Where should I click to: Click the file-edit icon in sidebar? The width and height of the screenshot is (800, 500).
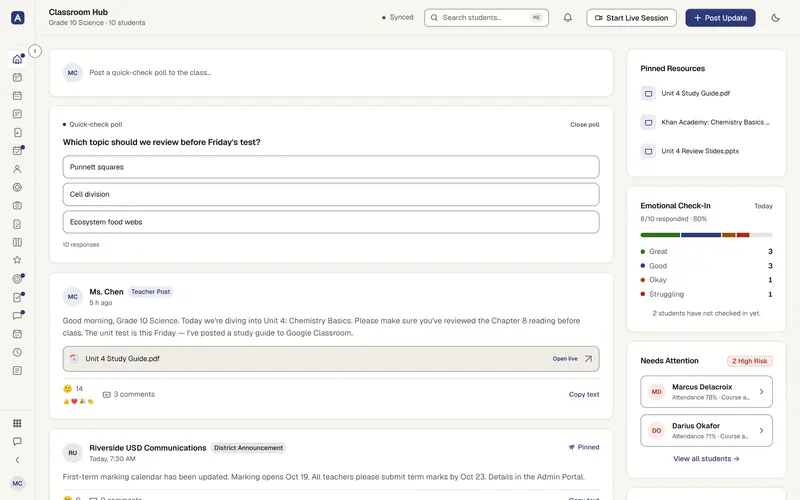coord(17,224)
